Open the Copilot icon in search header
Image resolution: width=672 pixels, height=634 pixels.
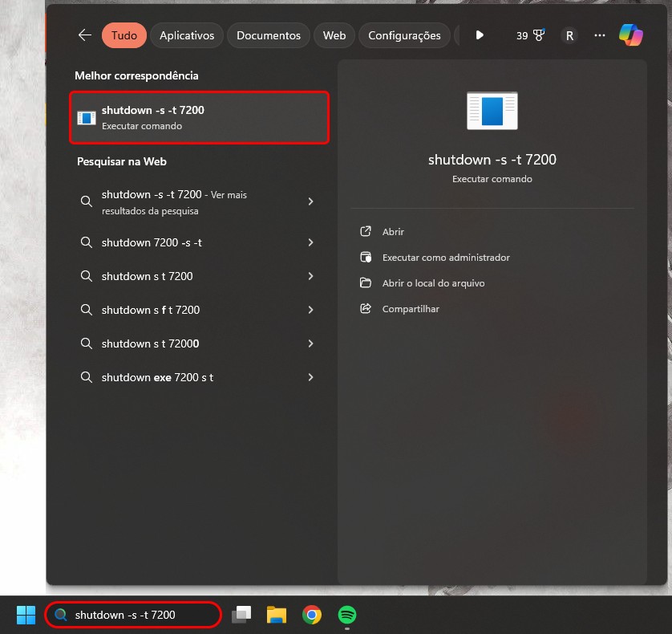click(x=630, y=35)
